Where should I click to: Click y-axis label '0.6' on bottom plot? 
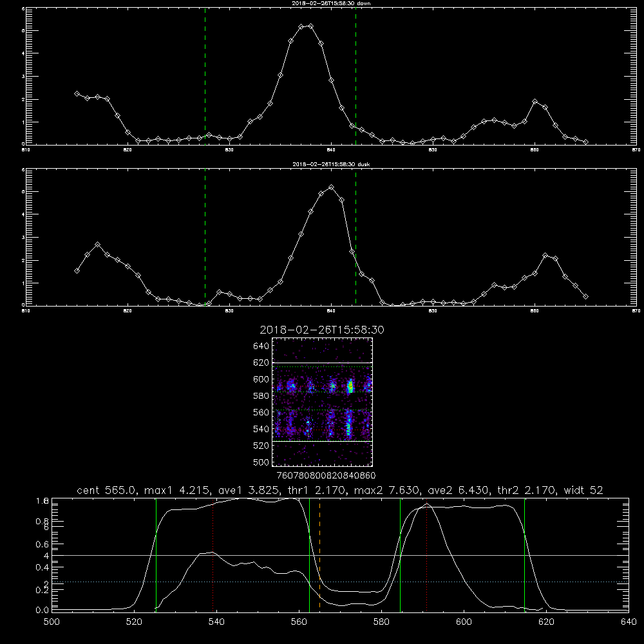pos(42,544)
